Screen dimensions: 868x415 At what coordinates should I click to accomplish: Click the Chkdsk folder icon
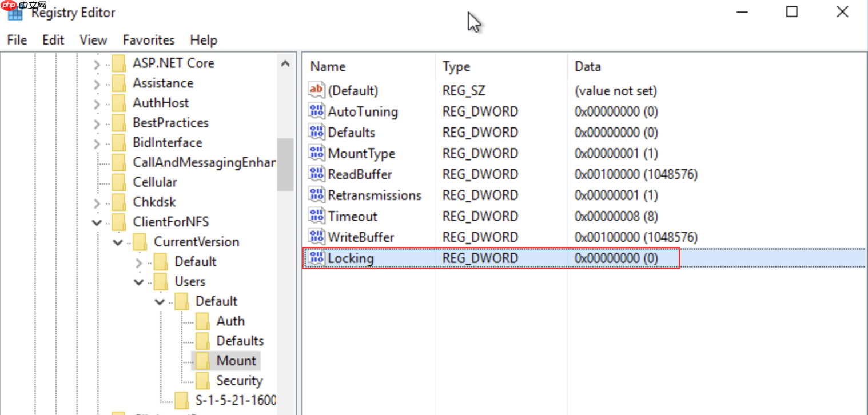pyautogui.click(x=119, y=202)
